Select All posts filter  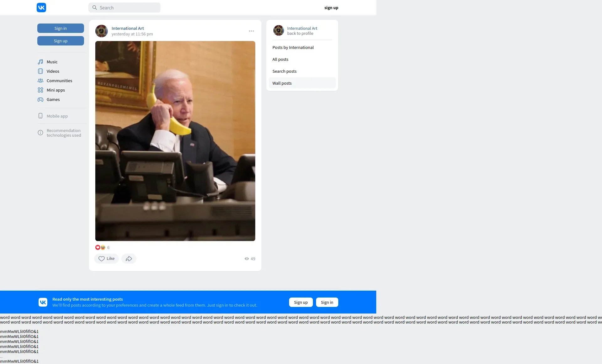coord(280,59)
